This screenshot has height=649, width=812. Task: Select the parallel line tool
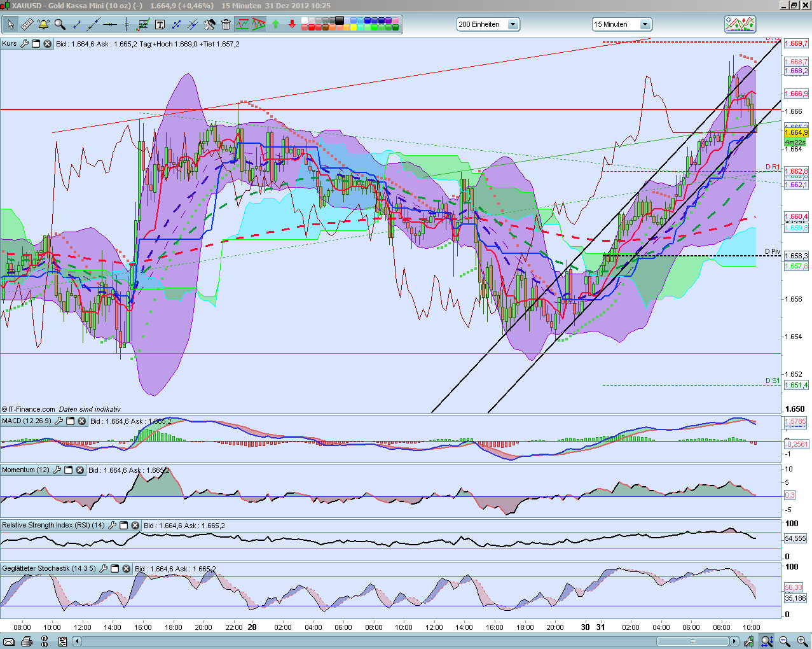(x=193, y=25)
